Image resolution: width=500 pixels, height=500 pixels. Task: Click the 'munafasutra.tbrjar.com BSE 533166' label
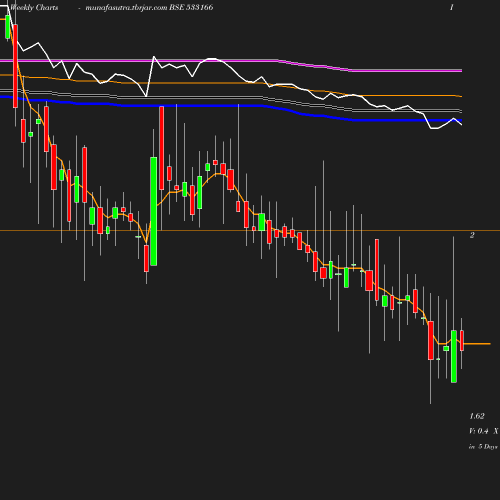(x=149, y=7)
